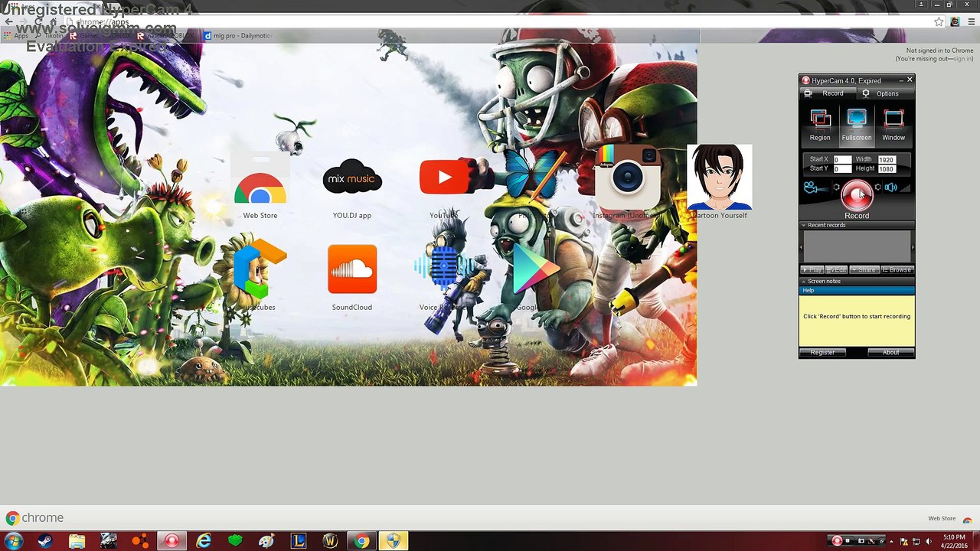The image size is (980, 551).
Task: Switch to HyperCam in the taskbar
Action: coord(171,541)
